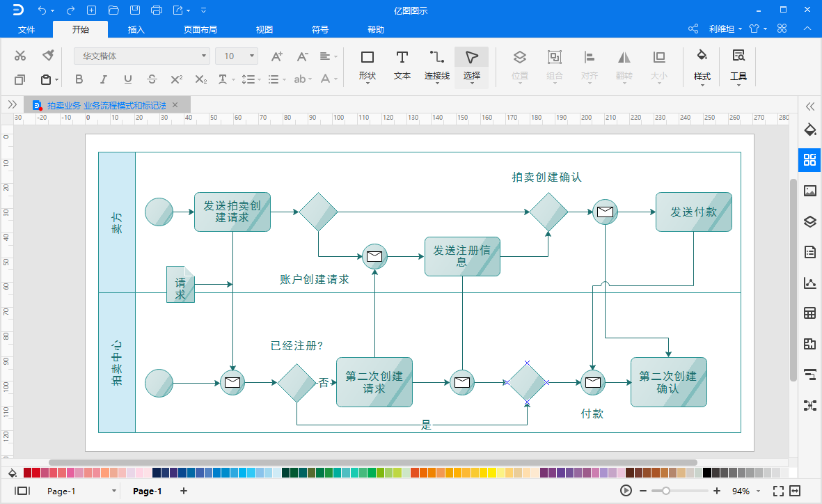Toggle strikethrough formatting
This screenshot has width=822, height=504.
[x=152, y=79]
